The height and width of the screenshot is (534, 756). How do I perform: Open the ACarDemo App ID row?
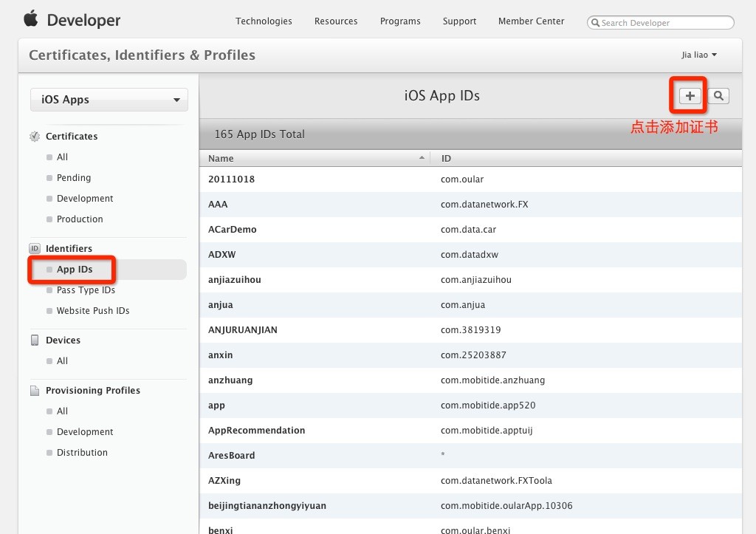(x=470, y=230)
